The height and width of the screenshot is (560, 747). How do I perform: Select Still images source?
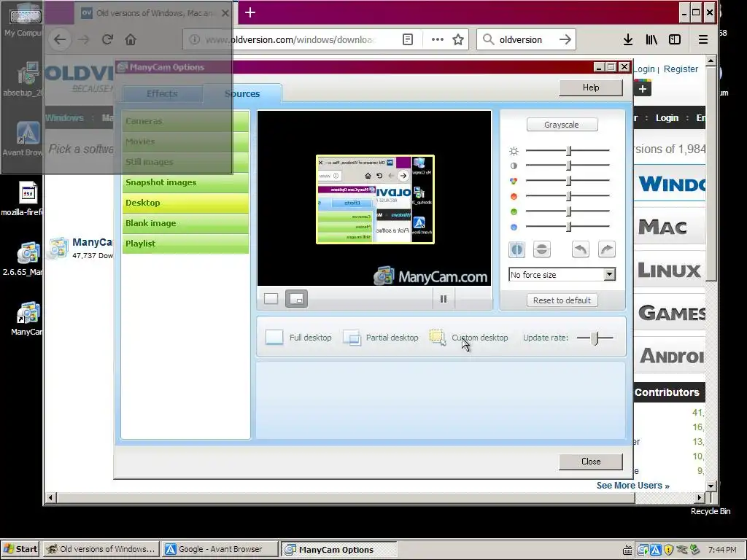[x=185, y=163]
